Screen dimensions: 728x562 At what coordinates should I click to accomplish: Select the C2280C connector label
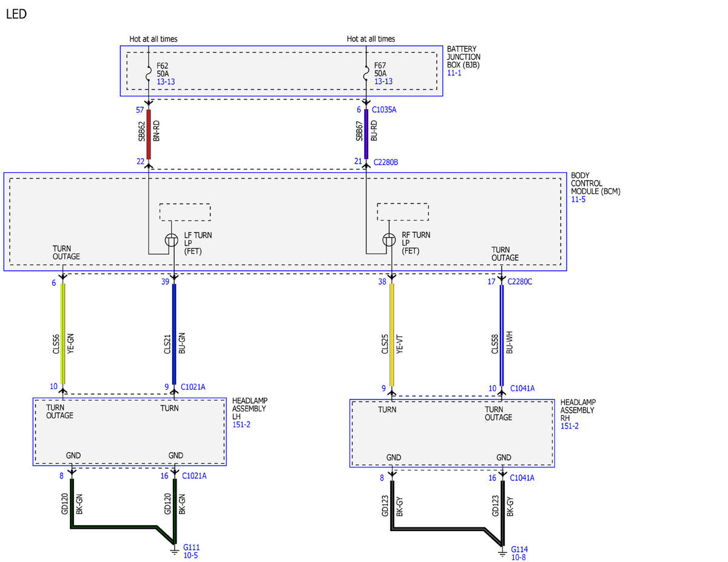tap(520, 281)
